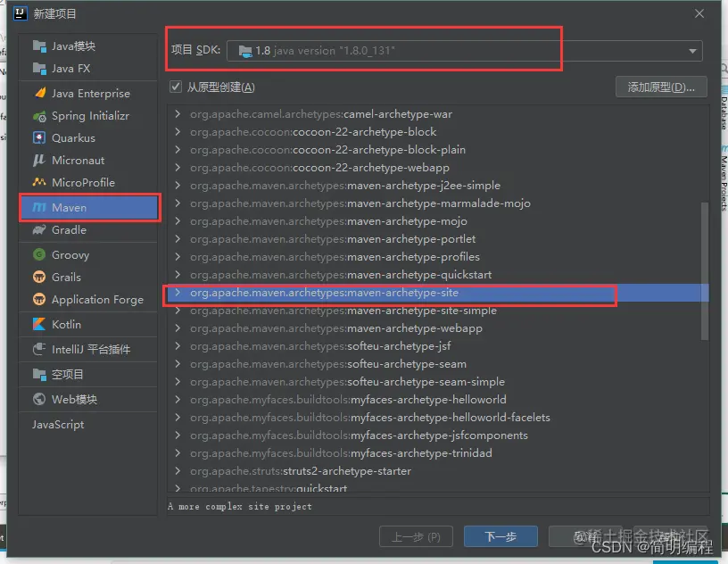Screen dimensions: 728x564
Task: Select softeu-archetype-seam-simple row
Action: pos(438,381)
